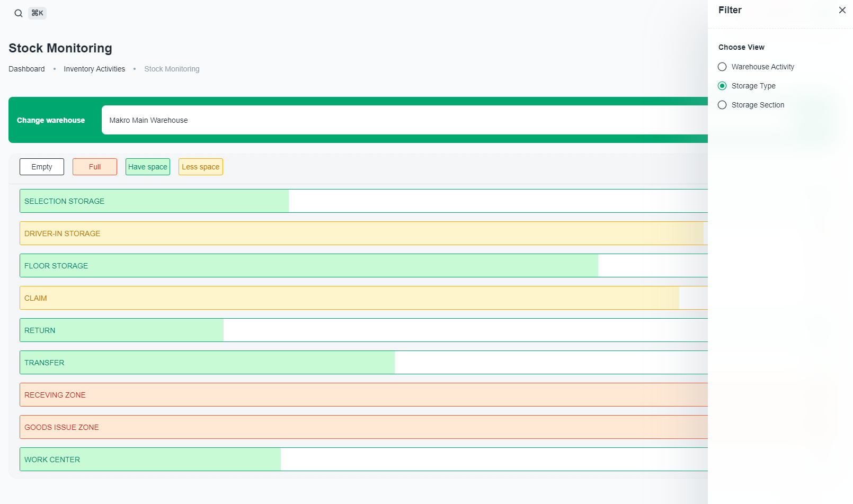Click the search magnifier icon
The image size is (853, 504).
(x=19, y=13)
